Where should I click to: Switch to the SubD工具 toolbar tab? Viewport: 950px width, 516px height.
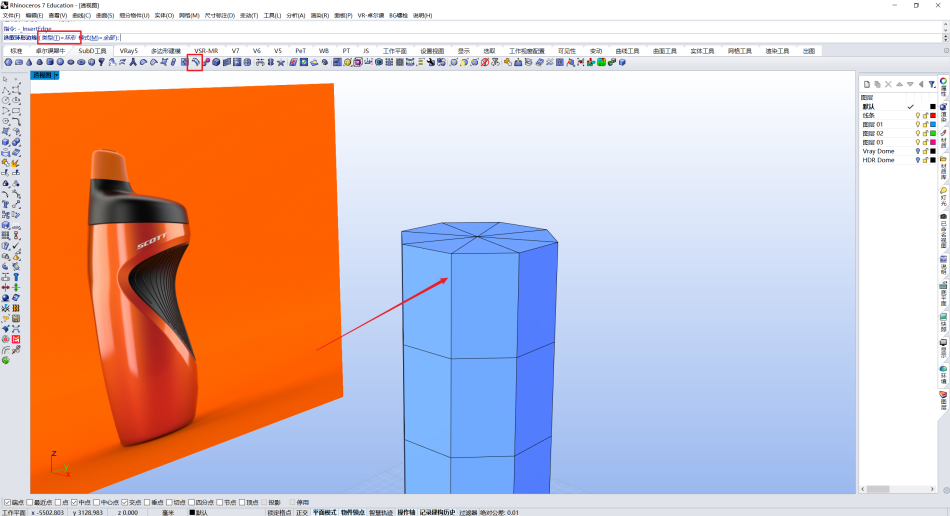(x=92, y=51)
